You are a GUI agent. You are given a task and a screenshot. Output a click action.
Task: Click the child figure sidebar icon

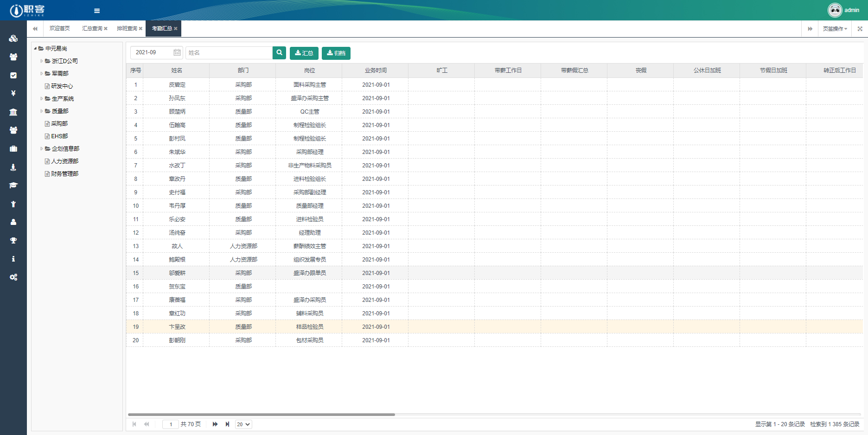click(x=13, y=204)
